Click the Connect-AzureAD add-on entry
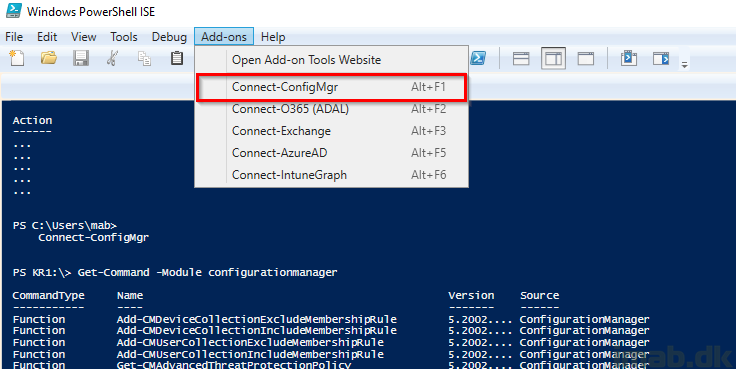 click(331, 153)
